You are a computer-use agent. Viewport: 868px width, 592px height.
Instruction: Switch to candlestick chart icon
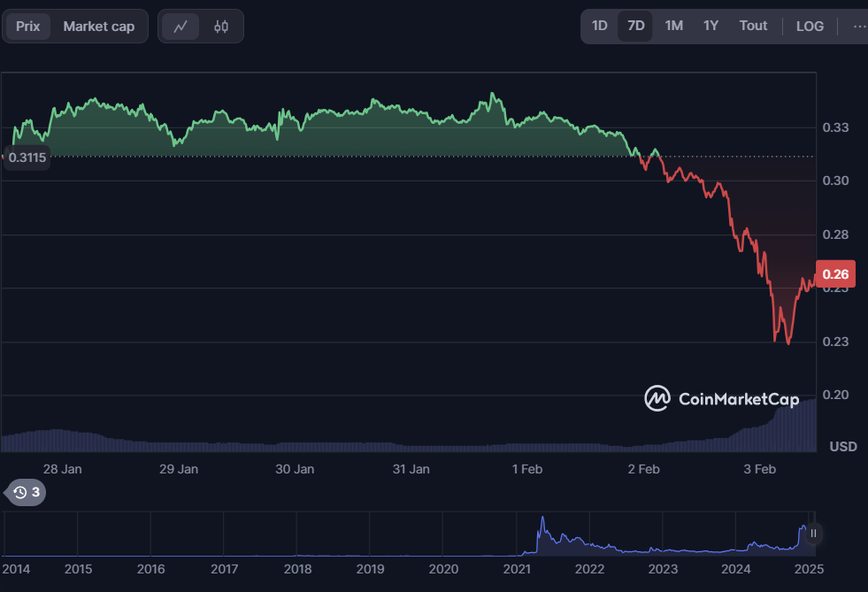pyautogui.click(x=221, y=27)
